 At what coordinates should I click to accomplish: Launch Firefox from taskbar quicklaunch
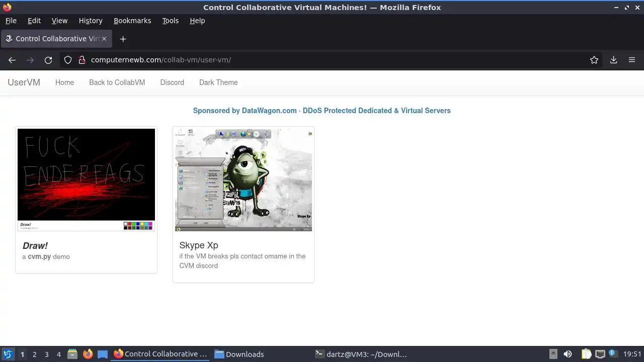[x=88, y=354]
